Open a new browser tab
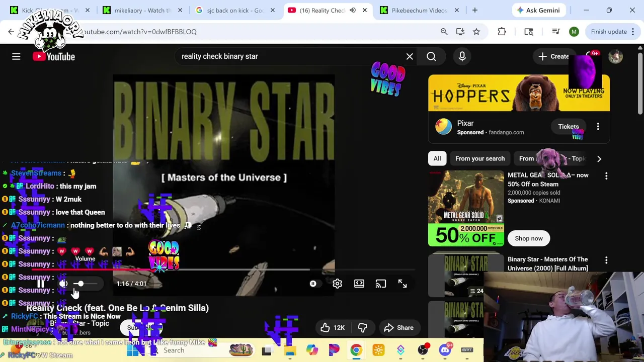Viewport: 644px width, 362px height. [x=474, y=10]
